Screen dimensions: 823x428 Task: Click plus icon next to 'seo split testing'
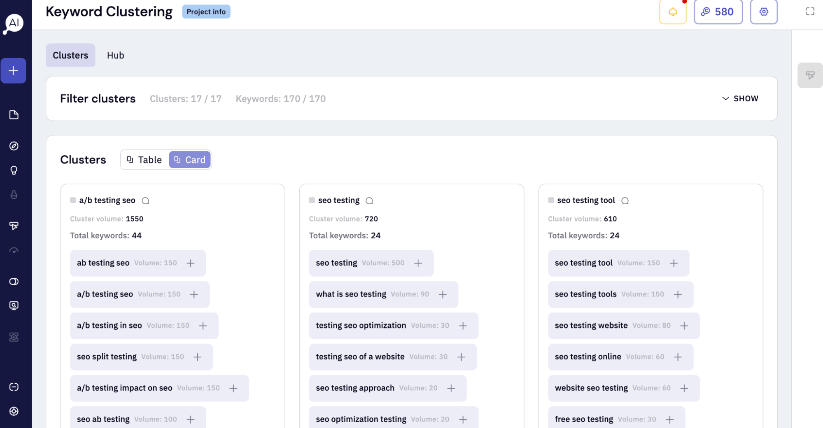click(197, 357)
